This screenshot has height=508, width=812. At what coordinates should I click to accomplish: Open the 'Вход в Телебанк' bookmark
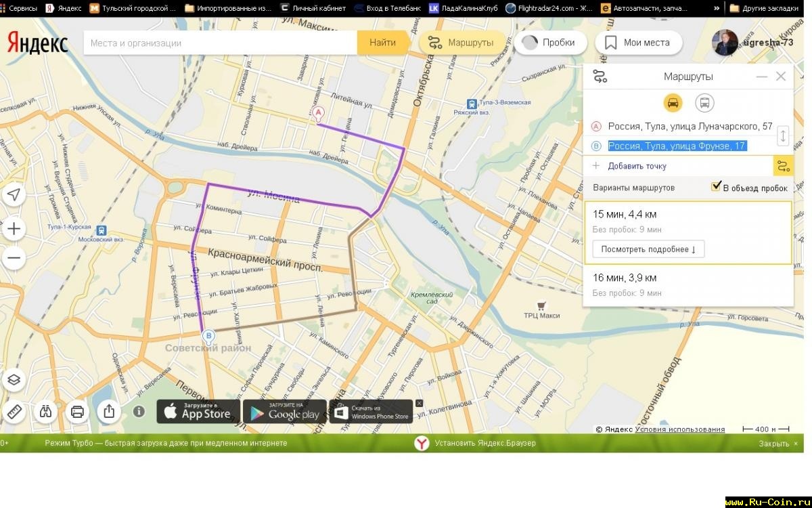[387, 8]
